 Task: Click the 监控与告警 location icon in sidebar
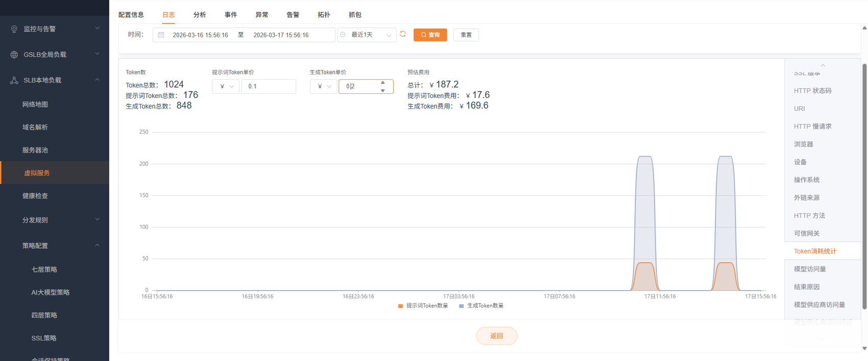[14, 29]
